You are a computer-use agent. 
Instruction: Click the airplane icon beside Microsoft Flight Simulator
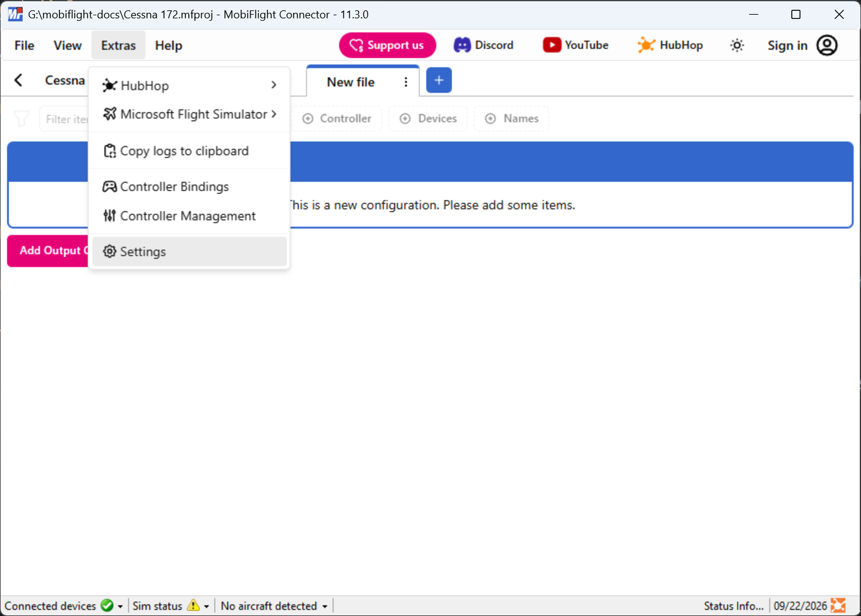pos(109,114)
